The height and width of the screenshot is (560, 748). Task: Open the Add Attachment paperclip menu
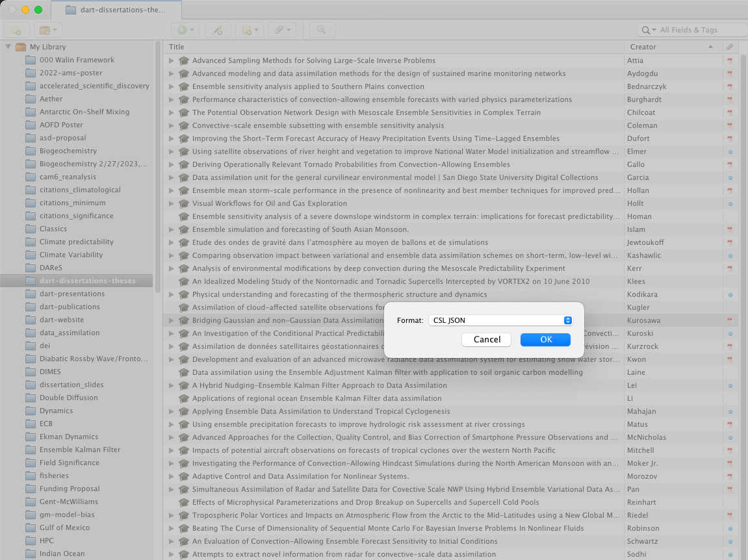coord(281,30)
